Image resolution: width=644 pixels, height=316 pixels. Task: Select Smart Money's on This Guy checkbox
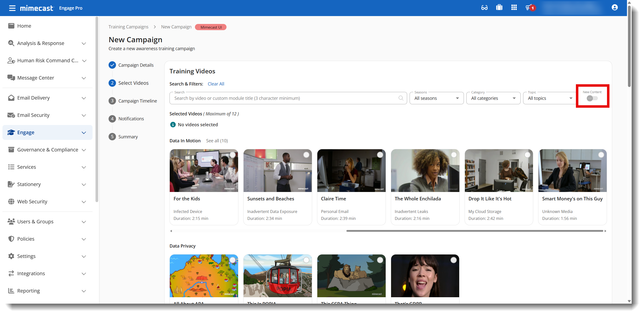pos(601,155)
